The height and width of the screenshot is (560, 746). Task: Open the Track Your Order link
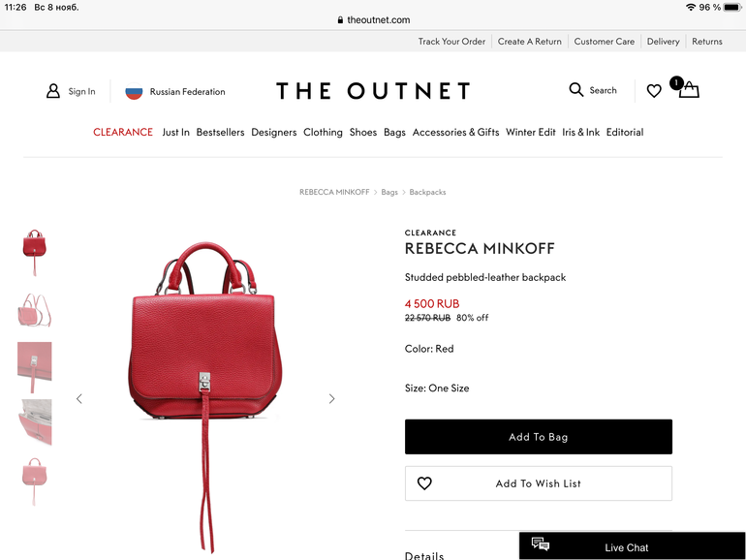(451, 42)
